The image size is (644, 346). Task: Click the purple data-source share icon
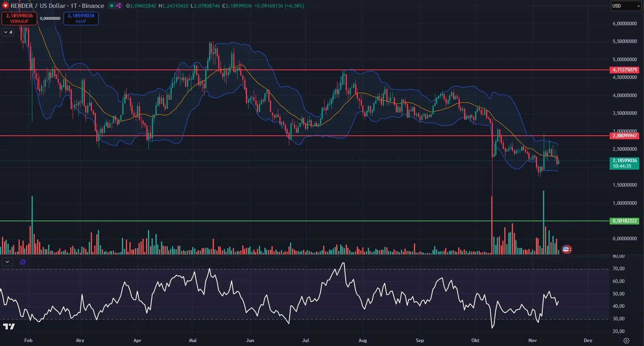click(118, 6)
